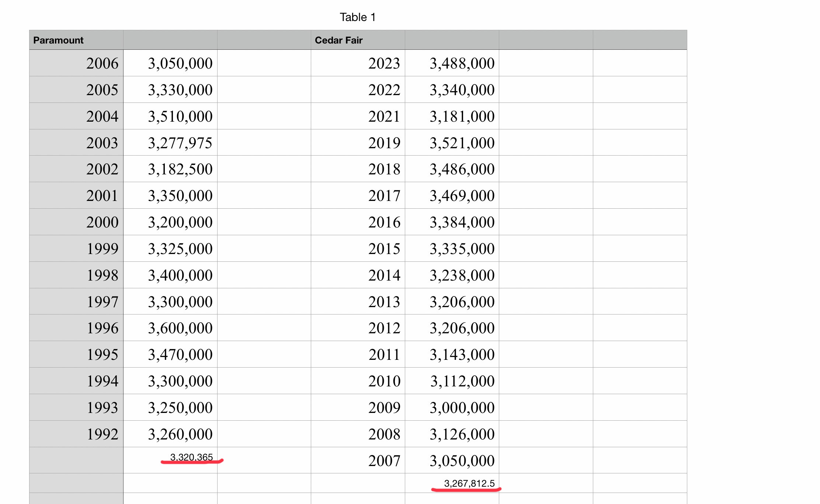This screenshot has height=504, width=820.
Task: Select the cell containing 3,050,000 for 2006
Action: [x=170, y=63]
